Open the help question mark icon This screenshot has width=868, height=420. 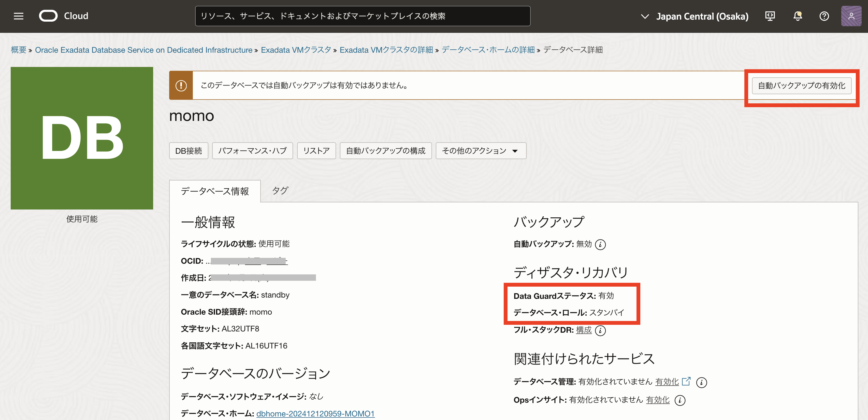(824, 16)
